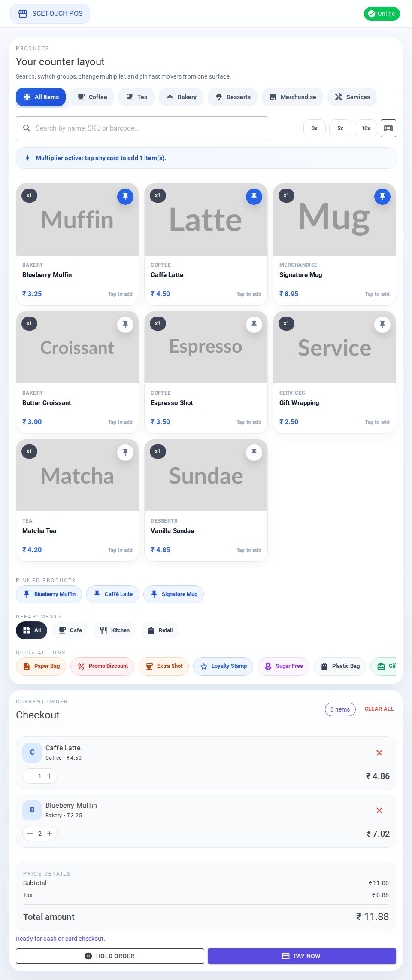The height and width of the screenshot is (980, 412).
Task: Select the Retail department filter
Action: pos(159,630)
